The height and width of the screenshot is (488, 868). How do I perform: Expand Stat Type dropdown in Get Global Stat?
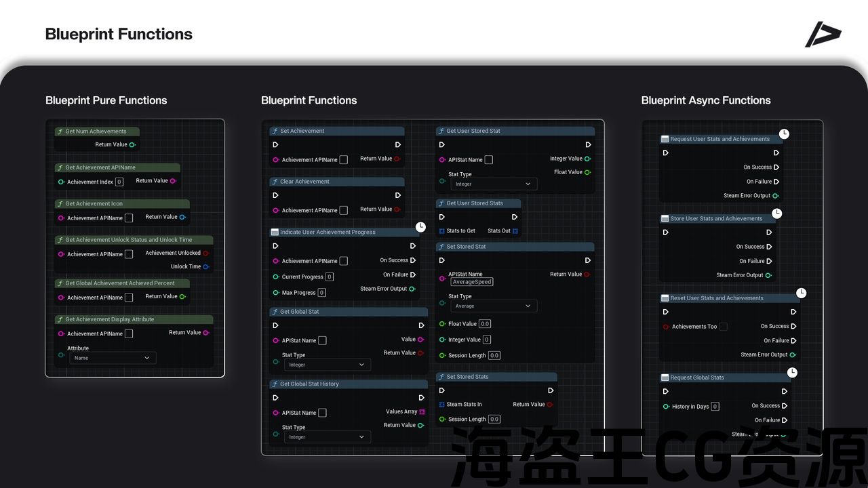coord(327,365)
